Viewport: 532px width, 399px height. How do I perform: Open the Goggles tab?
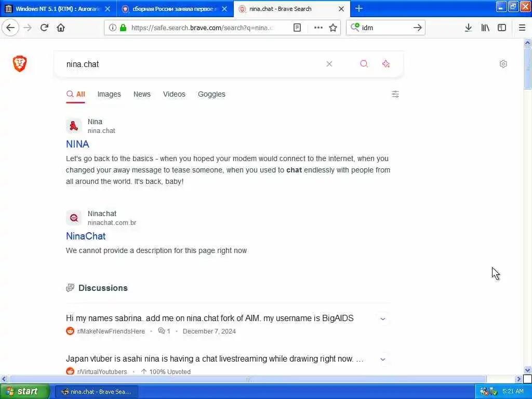click(211, 95)
